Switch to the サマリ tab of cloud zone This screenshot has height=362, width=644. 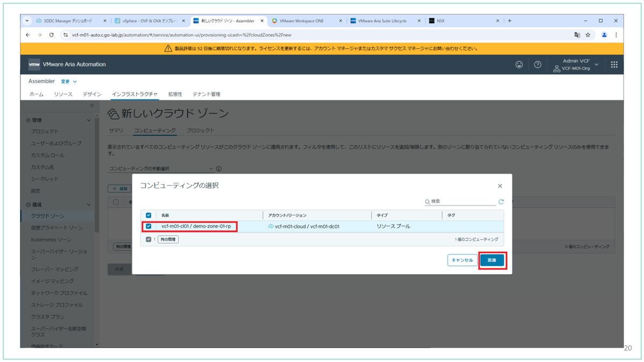[116, 130]
